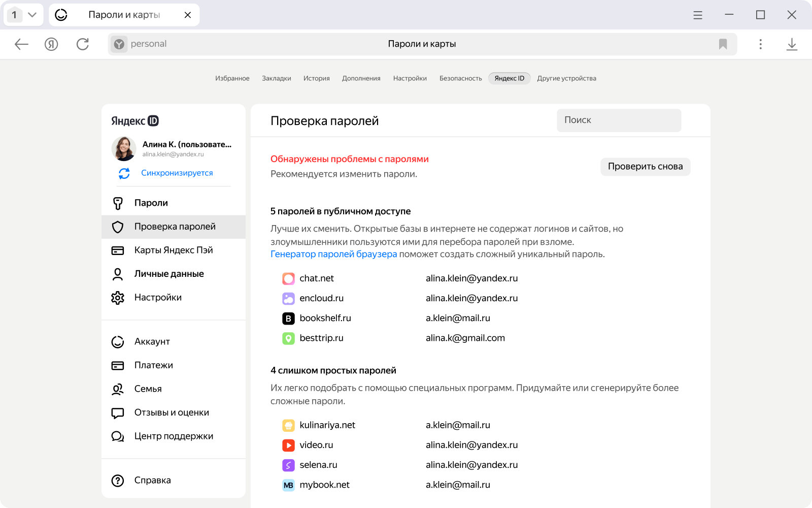The image size is (812, 508).
Task: Switch to Избранное tab
Action: pyautogui.click(x=232, y=78)
